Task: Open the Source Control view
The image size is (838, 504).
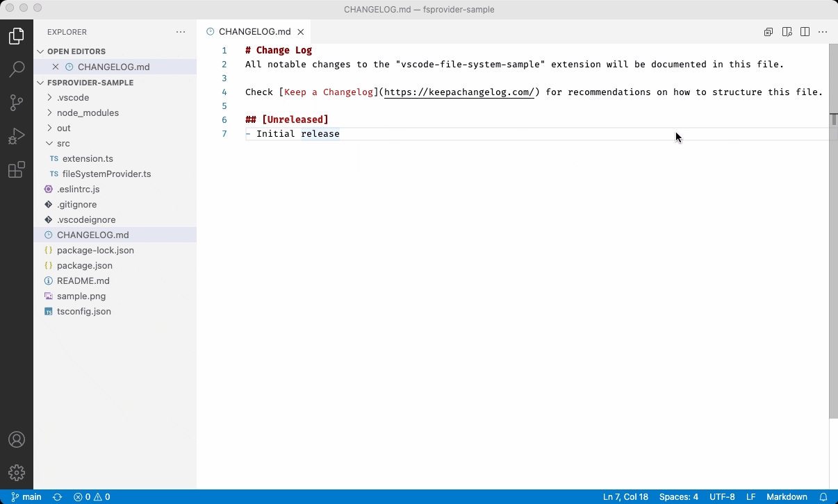Action: [x=17, y=102]
